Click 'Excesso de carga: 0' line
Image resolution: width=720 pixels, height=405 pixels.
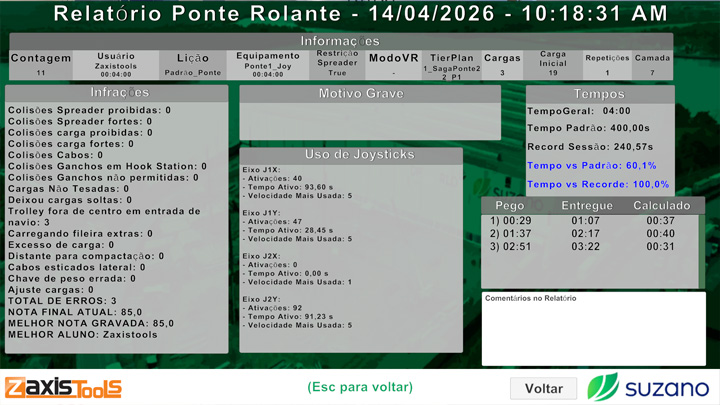tap(61, 245)
